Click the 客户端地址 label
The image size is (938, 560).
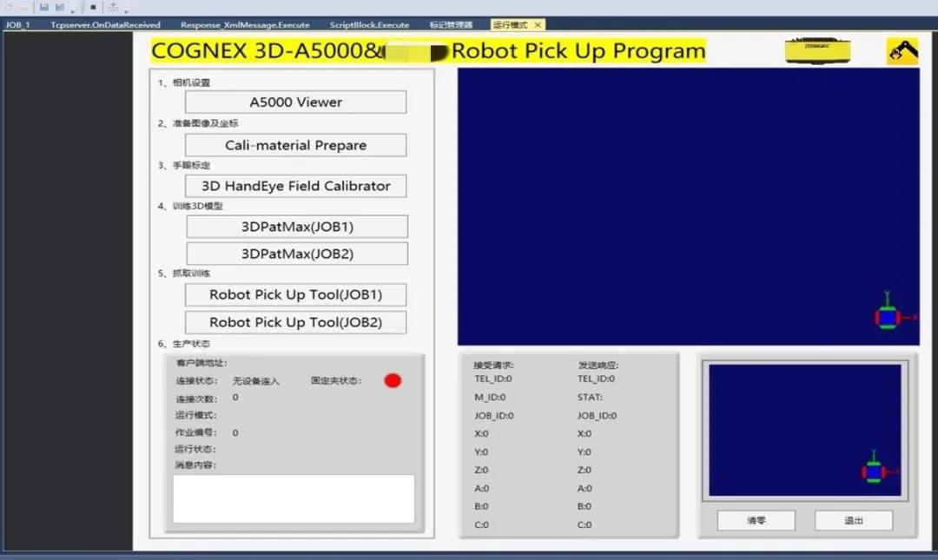point(201,363)
